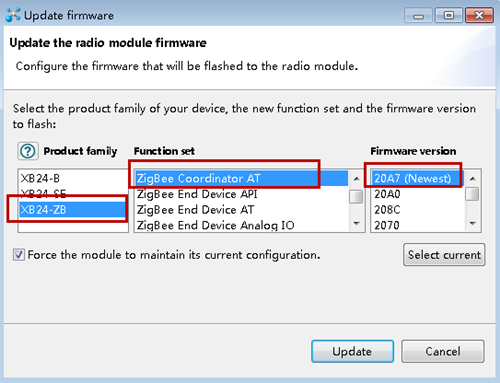Minimize the Update firmware window
The image size is (500, 383).
(x=419, y=16)
